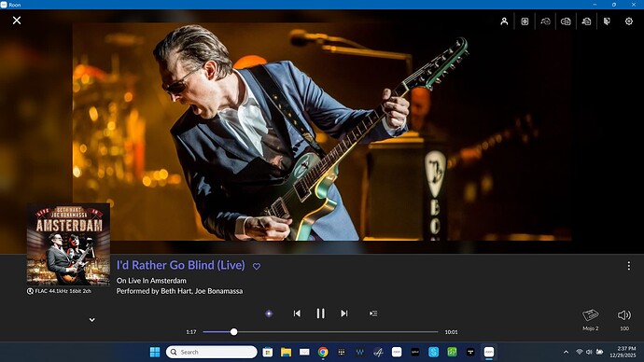Click the seek bar progress knob
644x362 pixels.
(233, 332)
